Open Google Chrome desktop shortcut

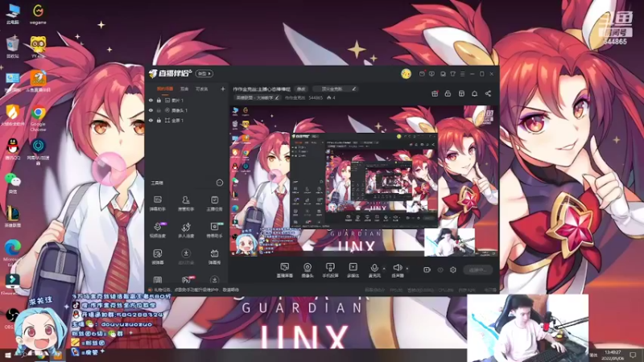pos(38,119)
